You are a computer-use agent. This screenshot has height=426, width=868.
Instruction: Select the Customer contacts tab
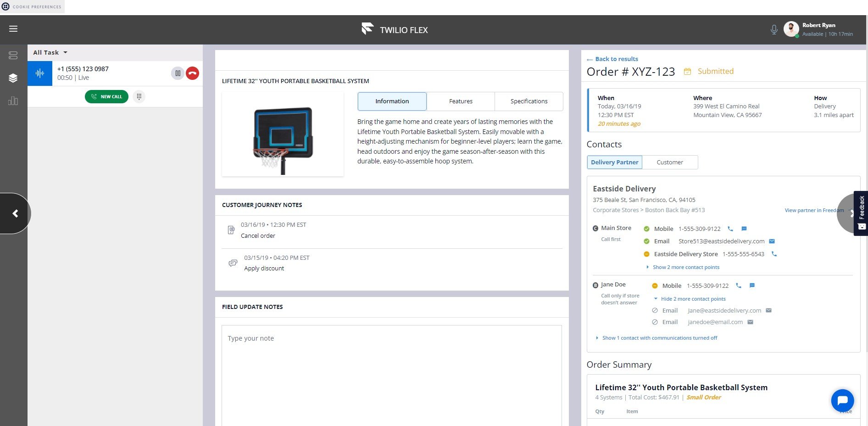[x=670, y=163]
